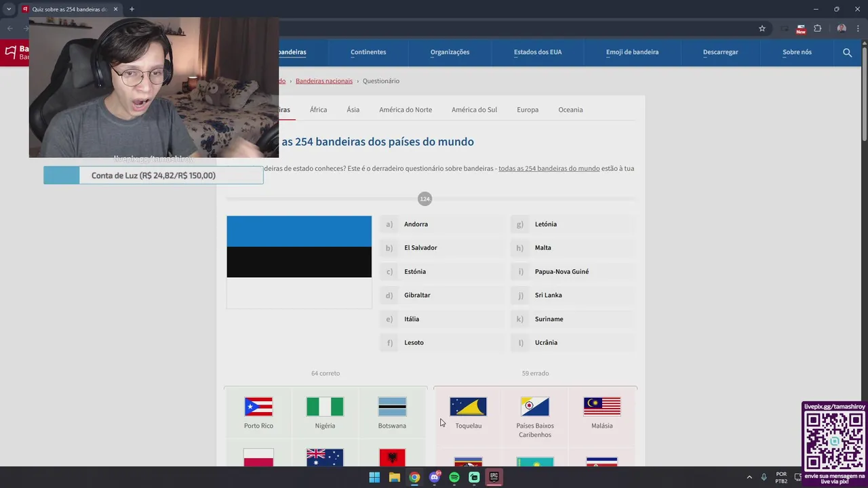Click the Australia flag in correct answers

pos(325,457)
